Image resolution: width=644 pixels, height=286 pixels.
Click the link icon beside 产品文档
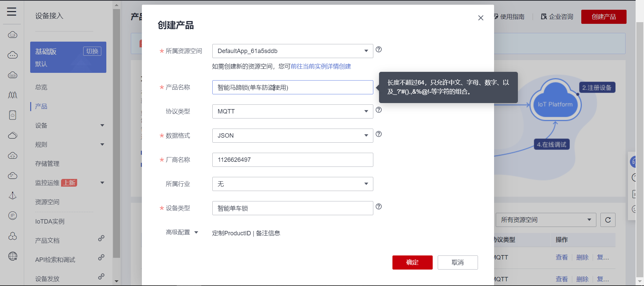101,238
